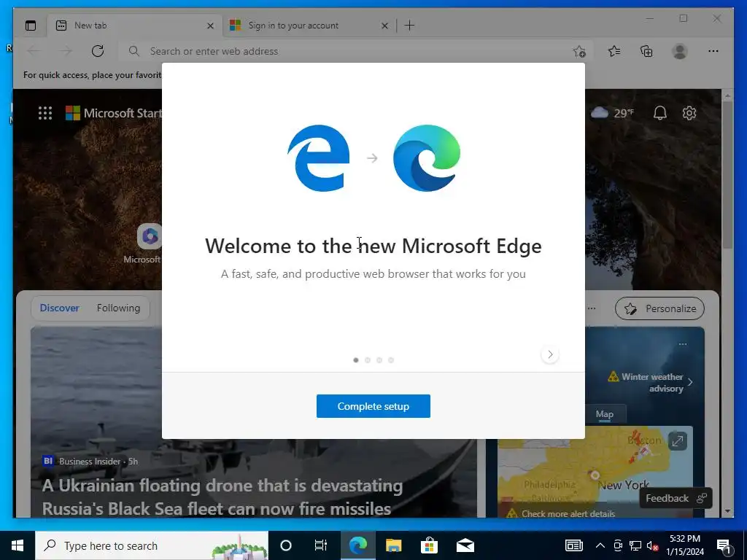
Task: Open the Action Center notification icon
Action: [x=724, y=545]
